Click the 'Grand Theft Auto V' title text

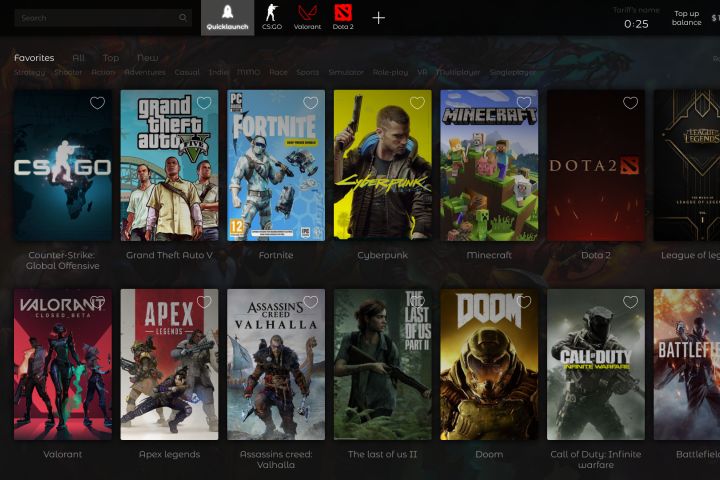tap(169, 255)
